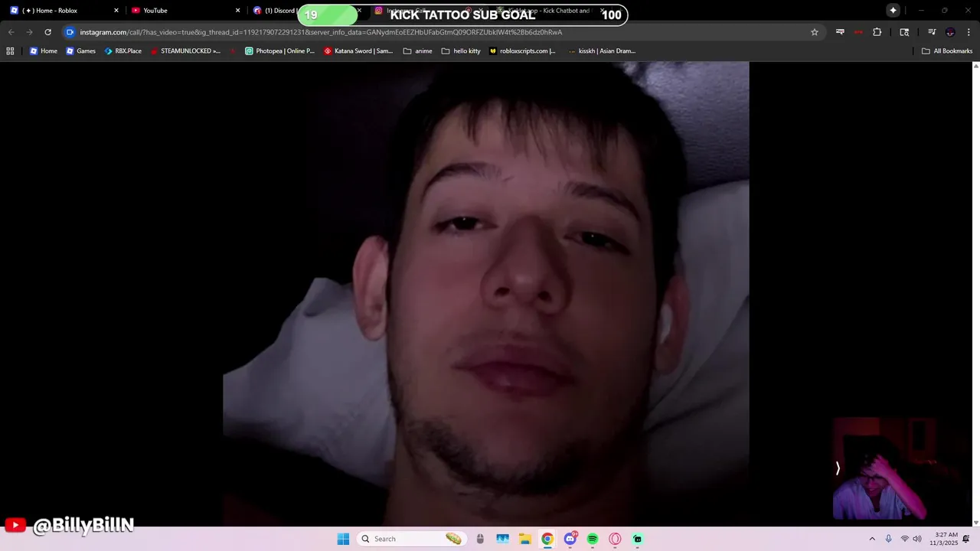Expand the self-view video panel arrow
Viewport: 980px width, 551px height.
point(838,468)
